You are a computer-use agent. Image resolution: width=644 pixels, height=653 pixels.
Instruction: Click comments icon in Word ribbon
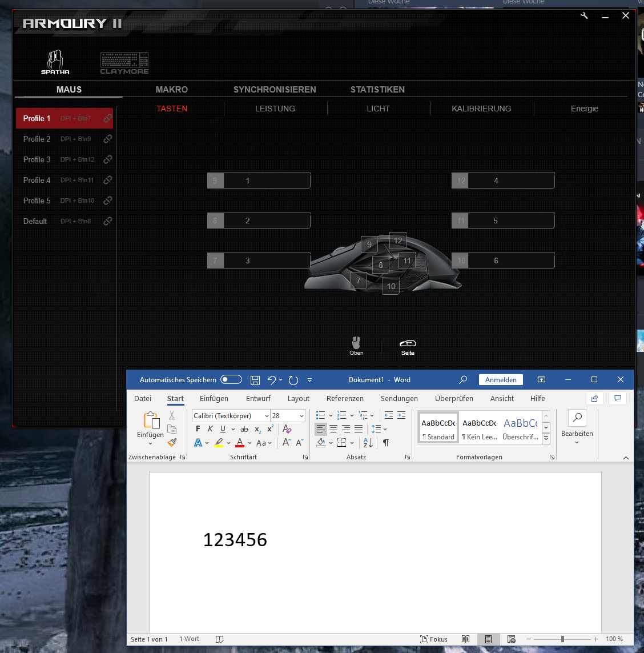pyautogui.click(x=618, y=399)
